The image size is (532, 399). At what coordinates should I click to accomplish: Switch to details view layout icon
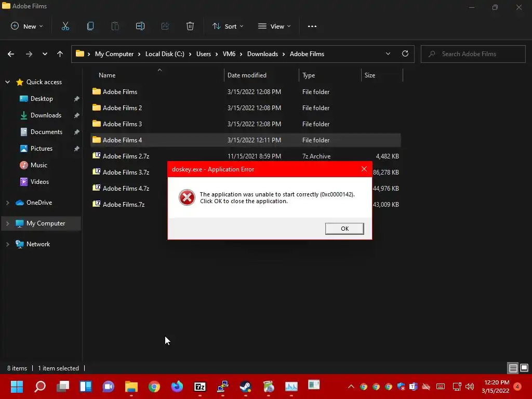pos(513,368)
